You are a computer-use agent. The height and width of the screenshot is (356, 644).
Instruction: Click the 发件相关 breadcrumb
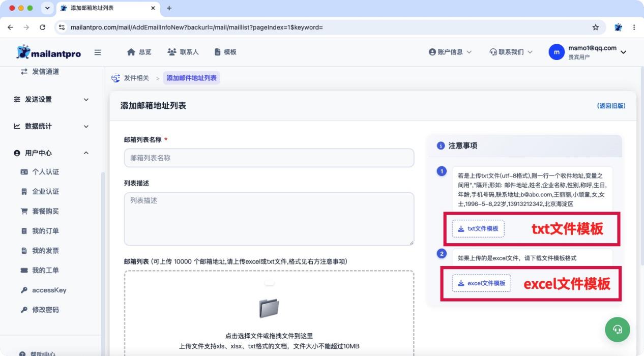coord(136,78)
